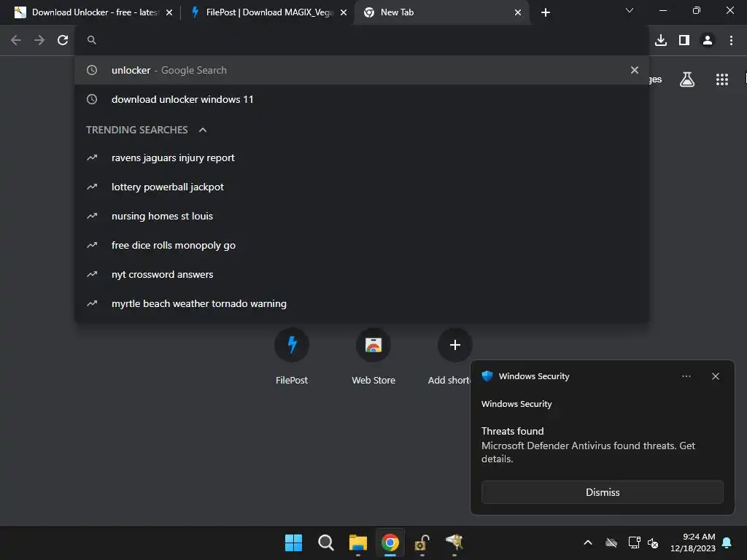Close the New Tab tab
The image size is (747, 560).
click(518, 12)
